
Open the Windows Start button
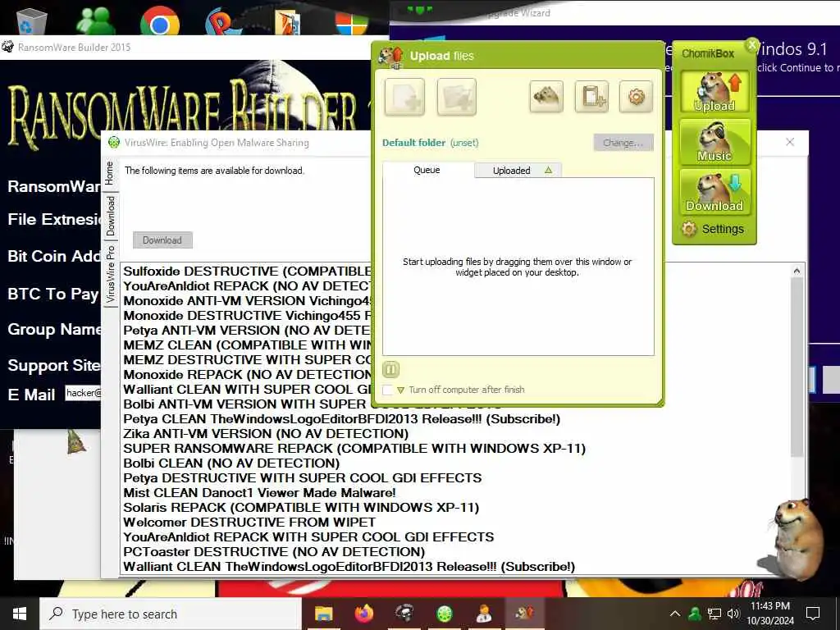coord(20,614)
